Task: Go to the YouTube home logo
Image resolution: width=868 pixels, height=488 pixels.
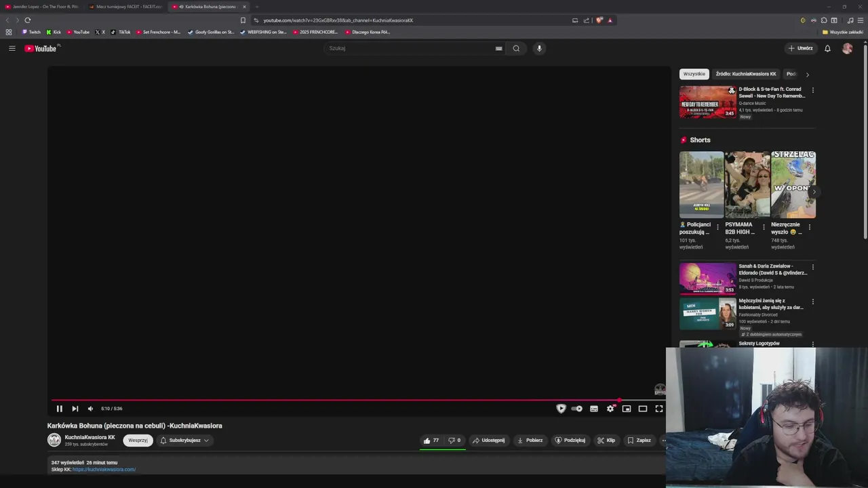Action: pyautogui.click(x=41, y=48)
